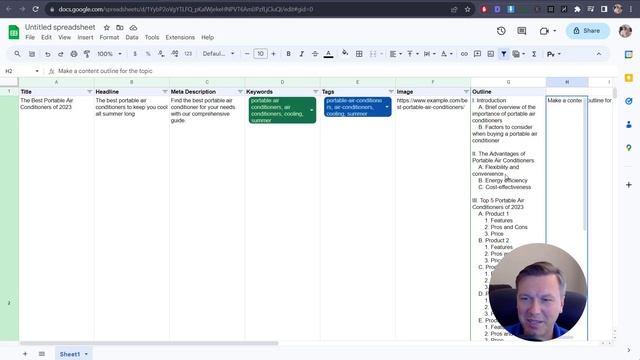
Task: Open the text color picker
Action: click(328, 54)
